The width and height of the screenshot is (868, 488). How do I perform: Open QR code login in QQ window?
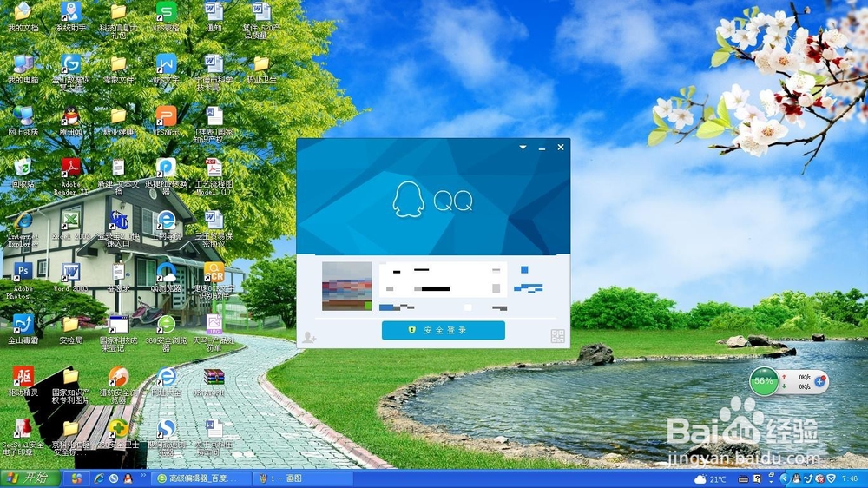(557, 336)
